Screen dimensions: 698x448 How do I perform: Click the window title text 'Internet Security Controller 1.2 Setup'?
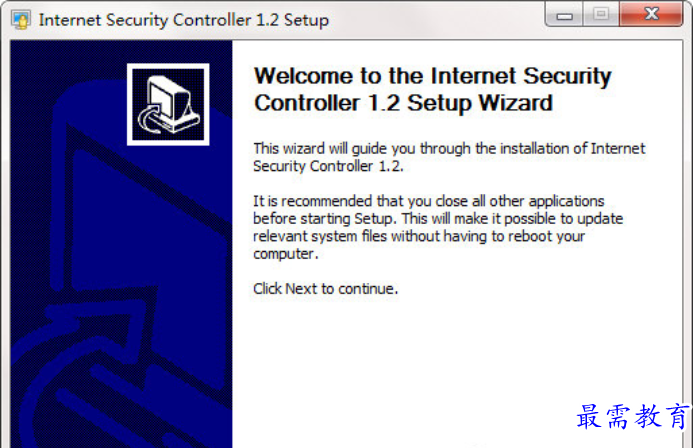click(x=183, y=20)
